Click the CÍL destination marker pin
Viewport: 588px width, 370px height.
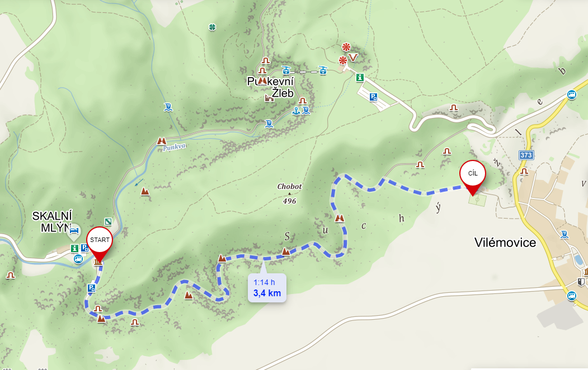(x=473, y=177)
